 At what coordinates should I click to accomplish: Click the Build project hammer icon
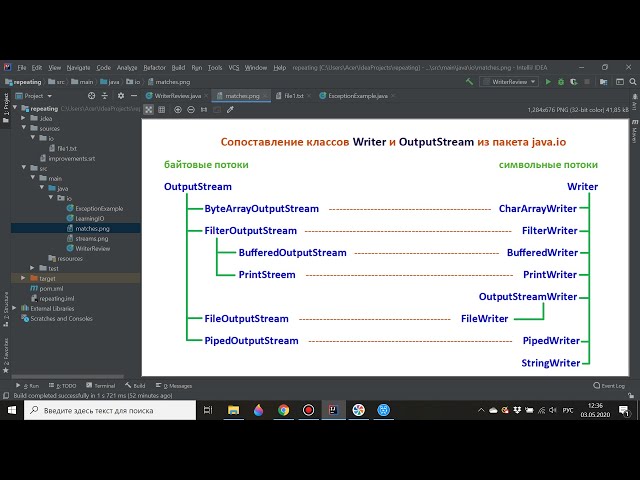[470, 81]
